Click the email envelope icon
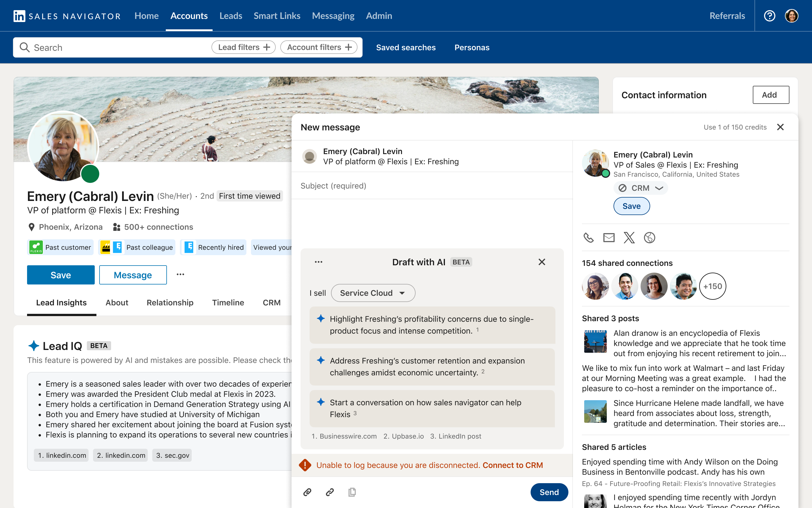The width and height of the screenshot is (812, 508). pos(609,238)
